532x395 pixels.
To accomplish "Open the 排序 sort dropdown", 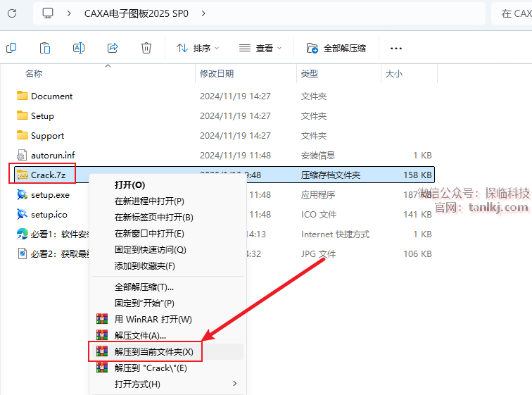I will click(198, 48).
